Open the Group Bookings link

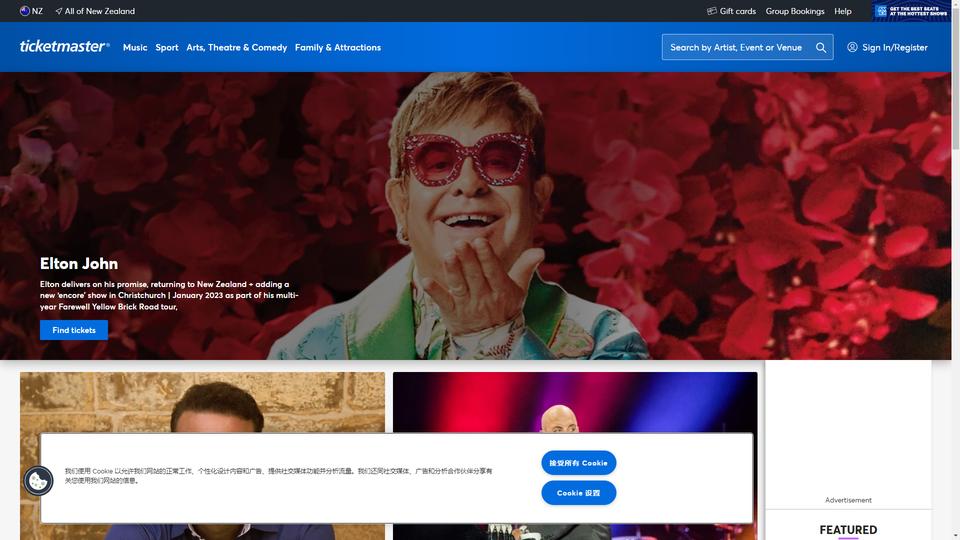[795, 11]
